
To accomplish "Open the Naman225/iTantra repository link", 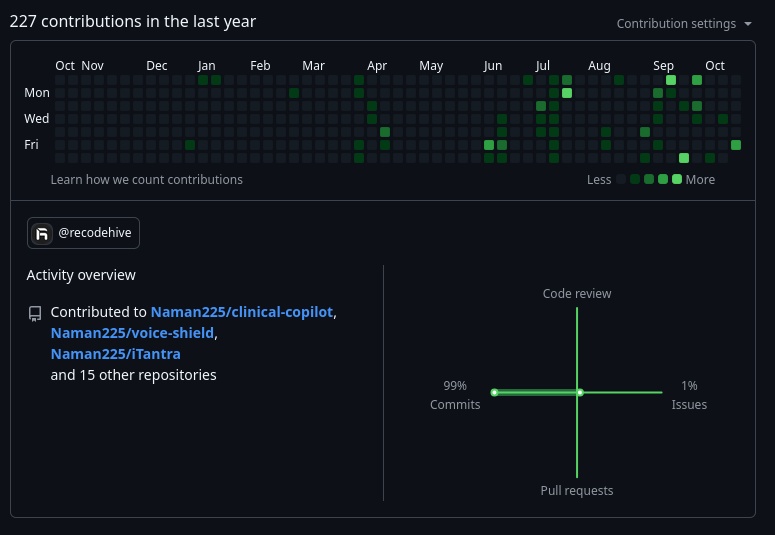I will click(116, 354).
